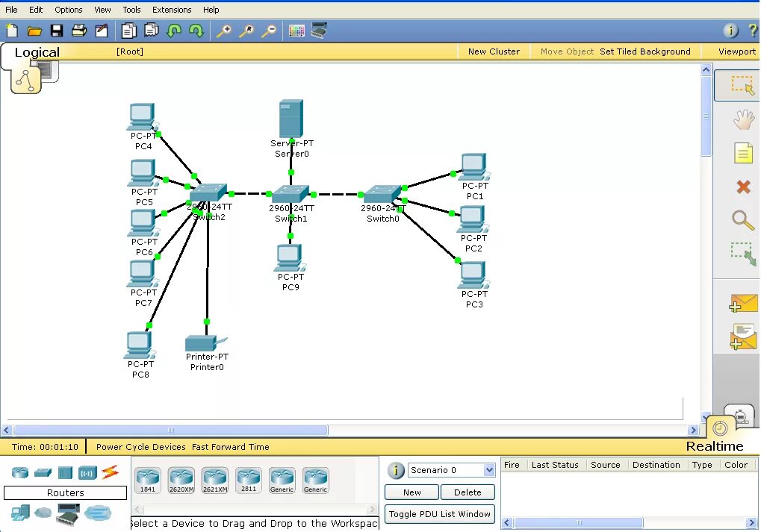Choose the Connections lightning bolt category
The width and height of the screenshot is (761, 532).
[110, 472]
